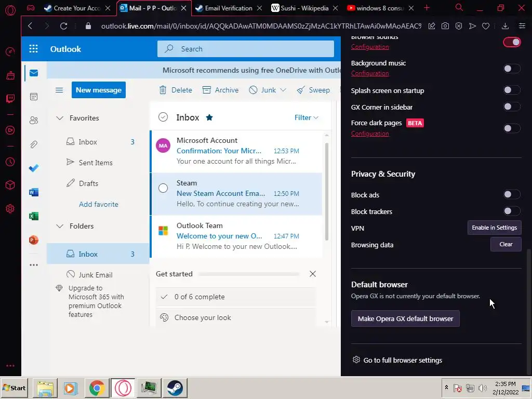This screenshot has height=399, width=532.
Task: Turn off the Browser sounds toggle
Action: [x=512, y=42]
